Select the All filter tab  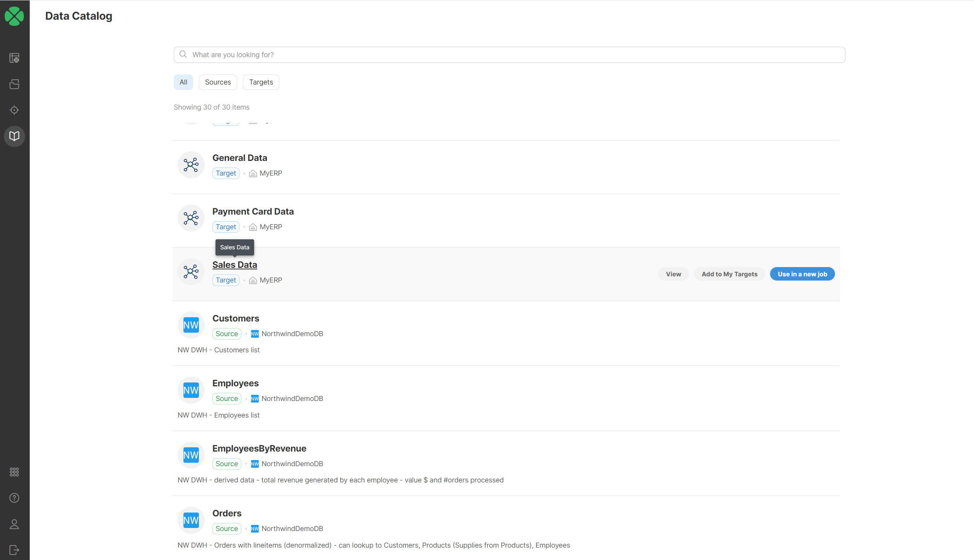pyautogui.click(x=183, y=82)
